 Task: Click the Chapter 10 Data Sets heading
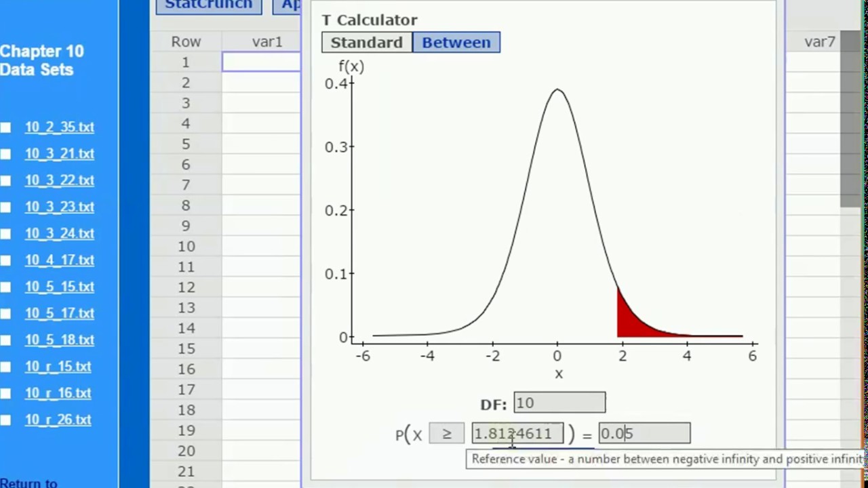coord(42,60)
